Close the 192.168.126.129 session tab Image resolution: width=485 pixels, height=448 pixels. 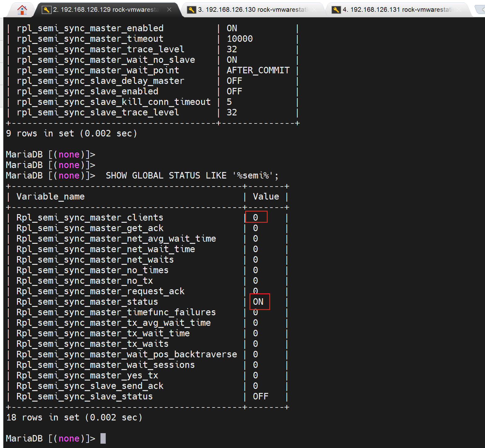coord(169,10)
